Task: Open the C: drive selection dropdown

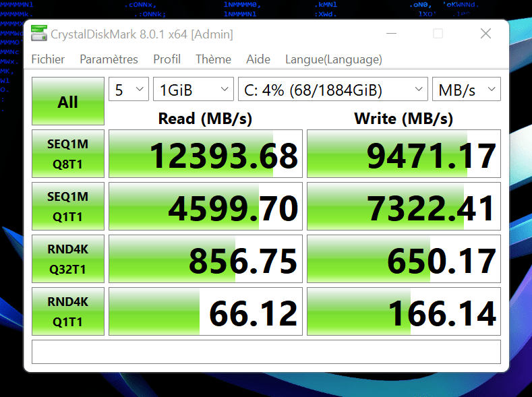Action: click(x=333, y=89)
